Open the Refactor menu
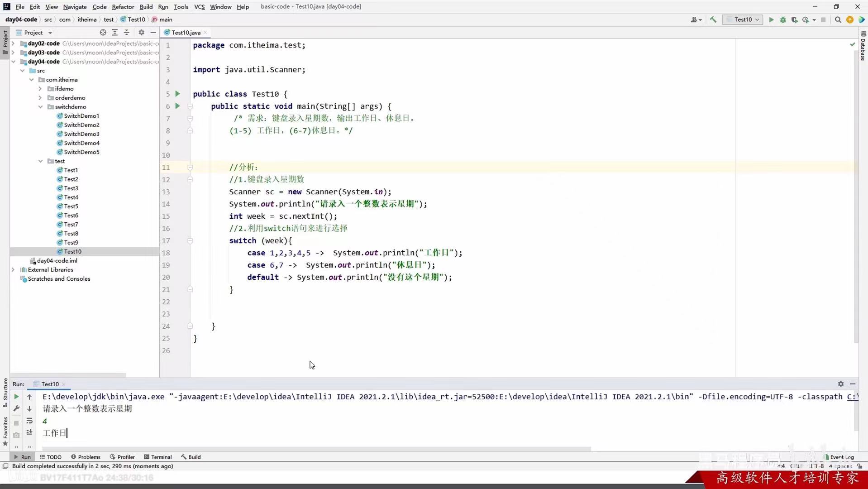Screen dimensions: 868x489 [x=123, y=7]
